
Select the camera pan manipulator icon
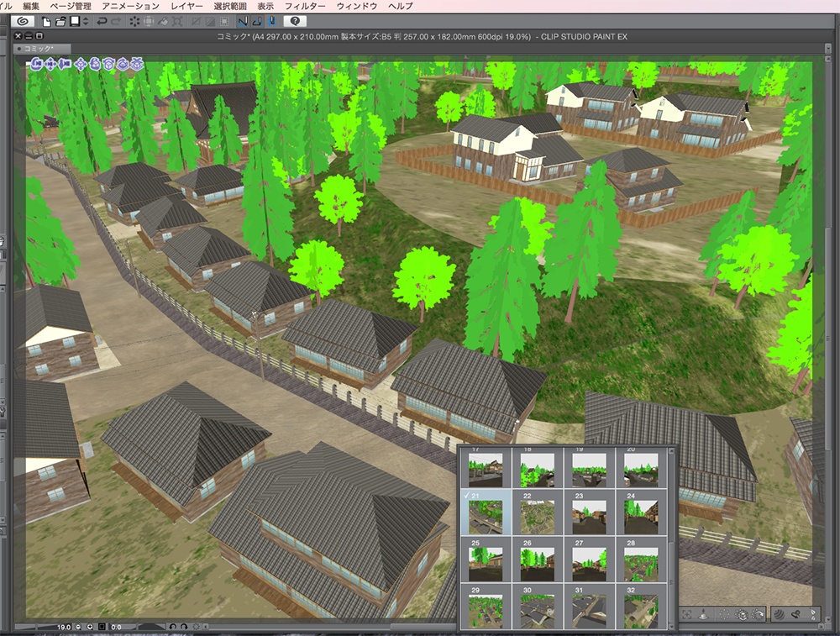pyautogui.click(x=50, y=65)
